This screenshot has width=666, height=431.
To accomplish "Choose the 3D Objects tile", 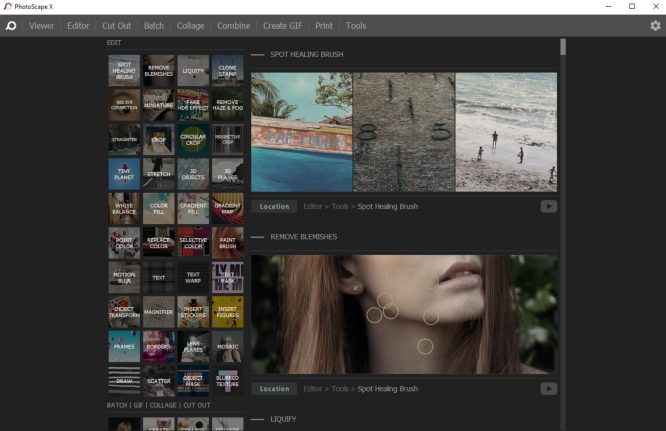I will pos(193,174).
